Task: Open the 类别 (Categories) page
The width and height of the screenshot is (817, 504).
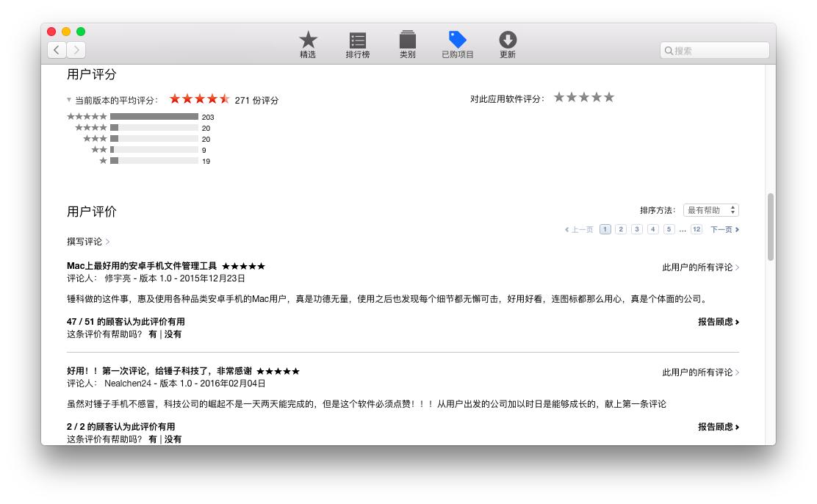Action: 408,44
